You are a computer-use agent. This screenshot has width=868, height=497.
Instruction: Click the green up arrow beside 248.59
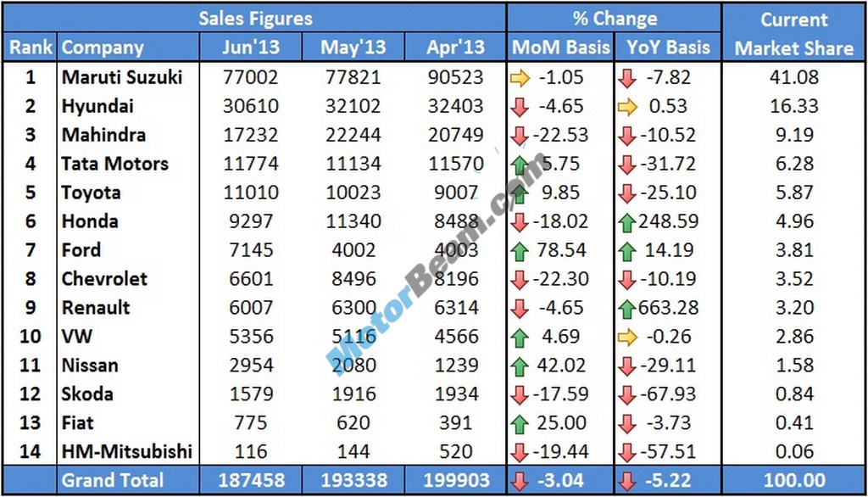[x=627, y=222]
